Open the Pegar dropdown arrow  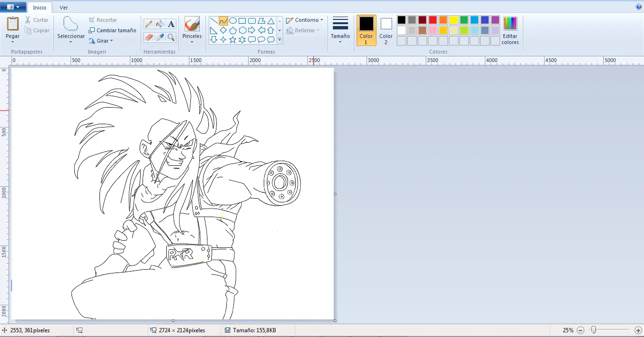coord(13,42)
